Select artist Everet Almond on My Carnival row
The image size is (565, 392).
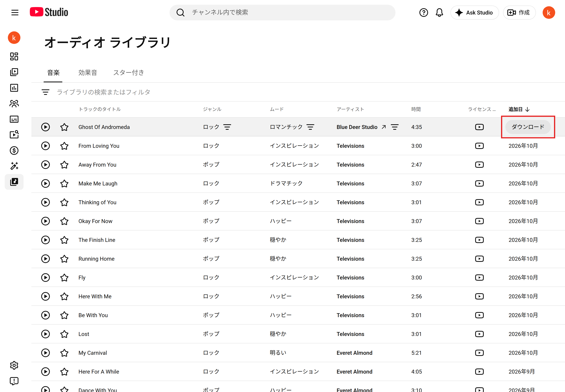coord(354,353)
